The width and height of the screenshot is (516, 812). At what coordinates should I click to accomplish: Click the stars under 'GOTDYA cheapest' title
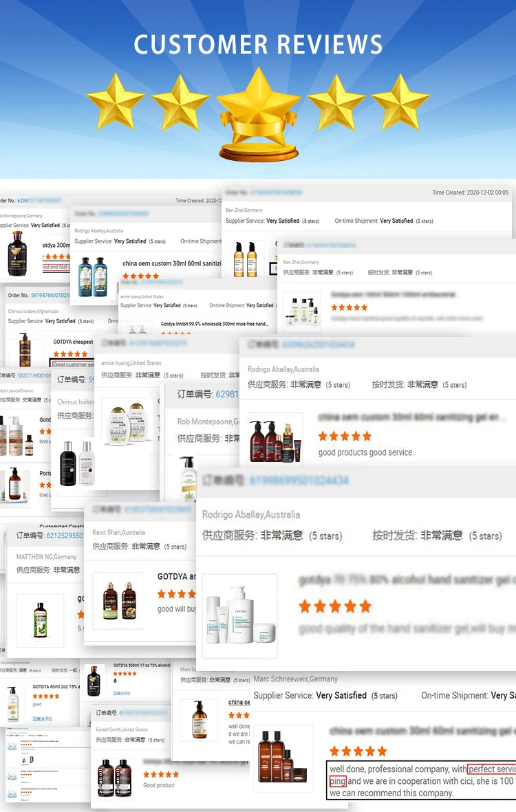(70, 354)
